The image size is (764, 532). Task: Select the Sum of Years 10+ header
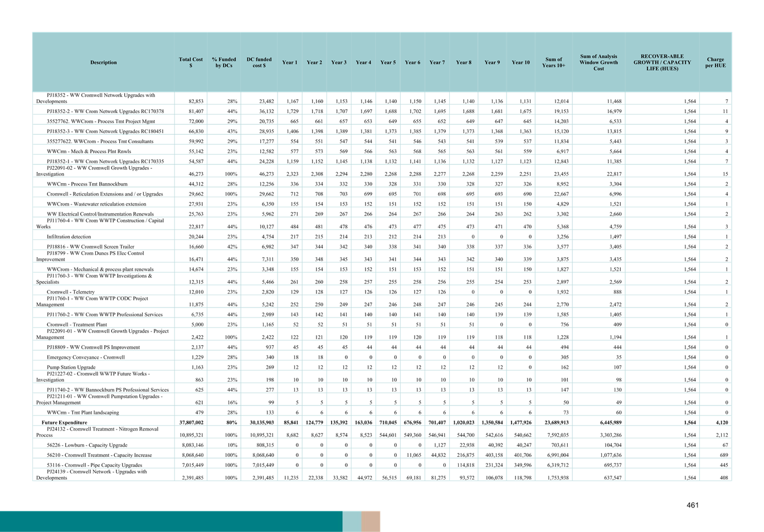click(x=553, y=62)
